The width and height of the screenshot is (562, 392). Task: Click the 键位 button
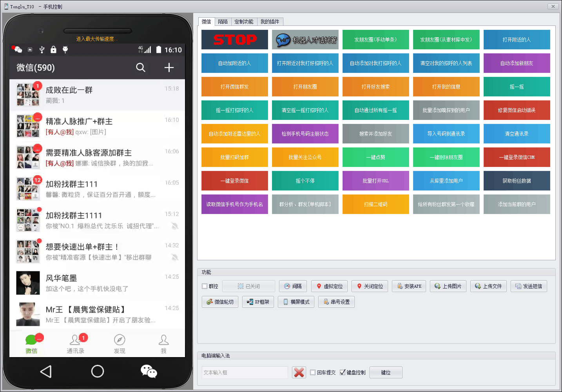tap(386, 372)
